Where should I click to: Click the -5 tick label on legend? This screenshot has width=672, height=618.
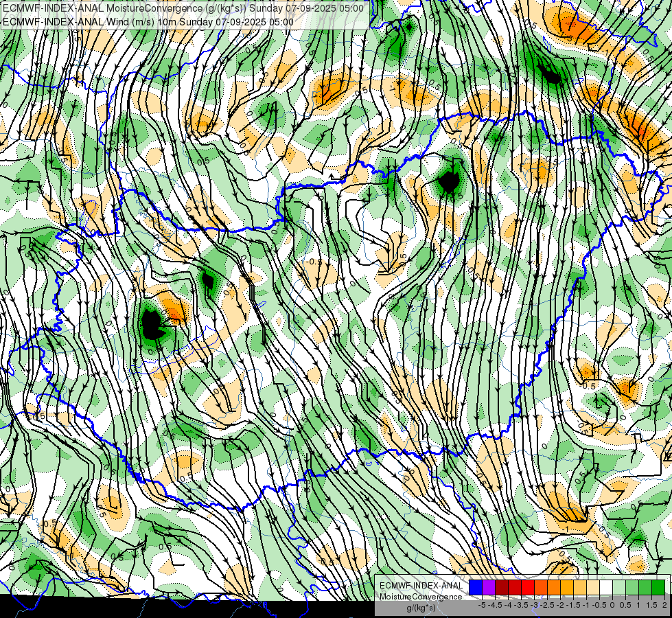click(482, 605)
